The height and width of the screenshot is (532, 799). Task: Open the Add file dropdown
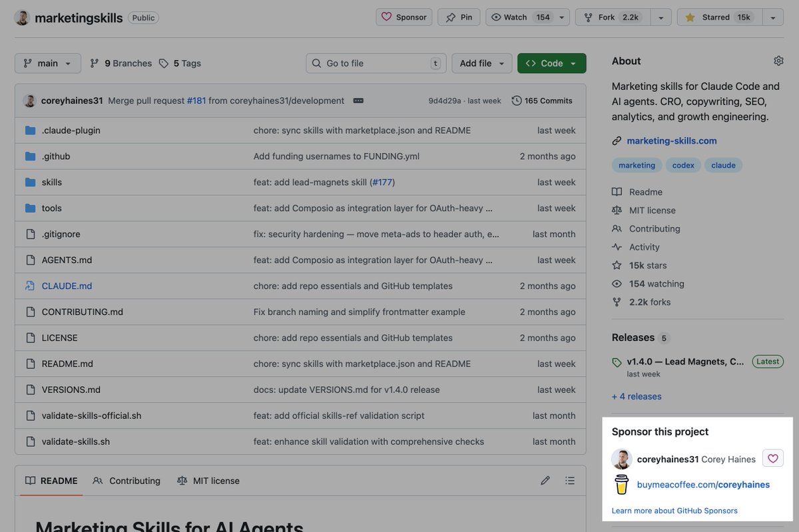pyautogui.click(x=482, y=63)
